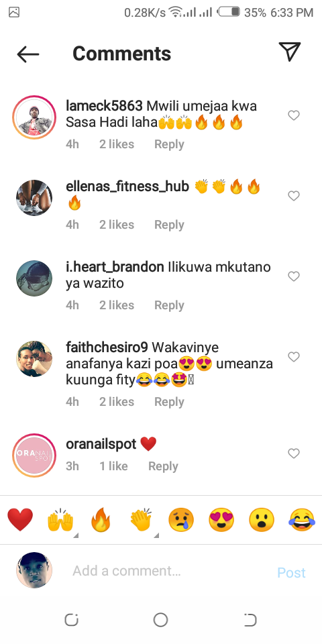Like lameck5863's comment with the heart
Image resolution: width=322 pixels, height=644 pixels.
point(294,116)
